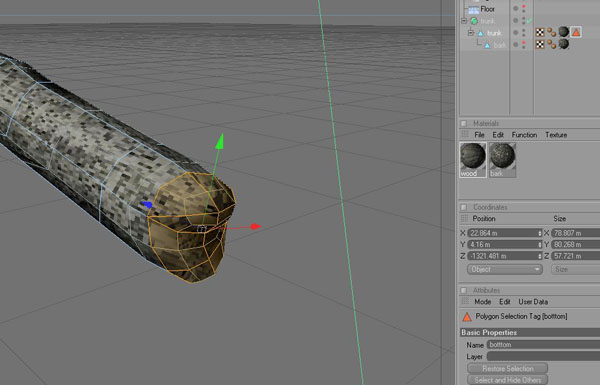Image resolution: width=600 pixels, height=385 pixels.
Task: Click the phong tag on trunk row
Action: tap(551, 33)
